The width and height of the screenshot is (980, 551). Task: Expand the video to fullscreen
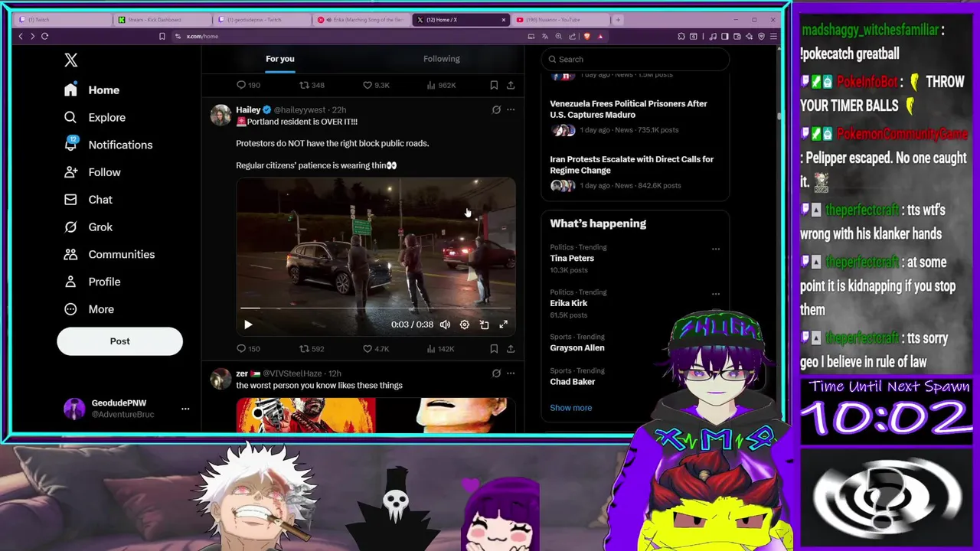point(503,324)
